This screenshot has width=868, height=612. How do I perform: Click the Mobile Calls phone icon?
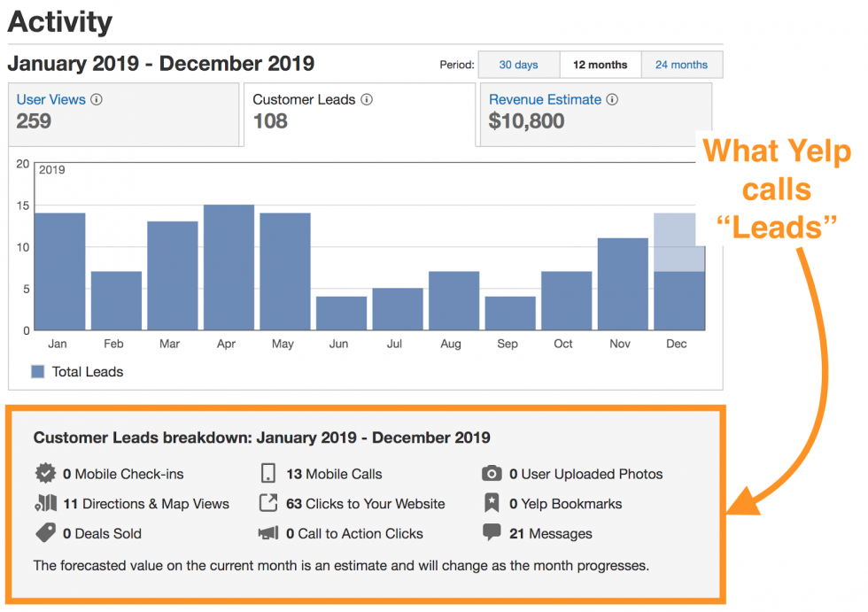coord(267,473)
